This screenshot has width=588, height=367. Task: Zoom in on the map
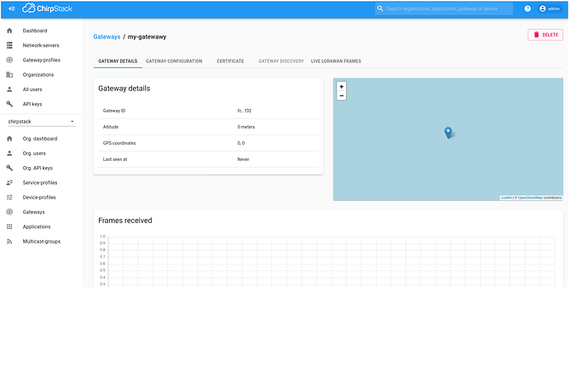click(342, 87)
